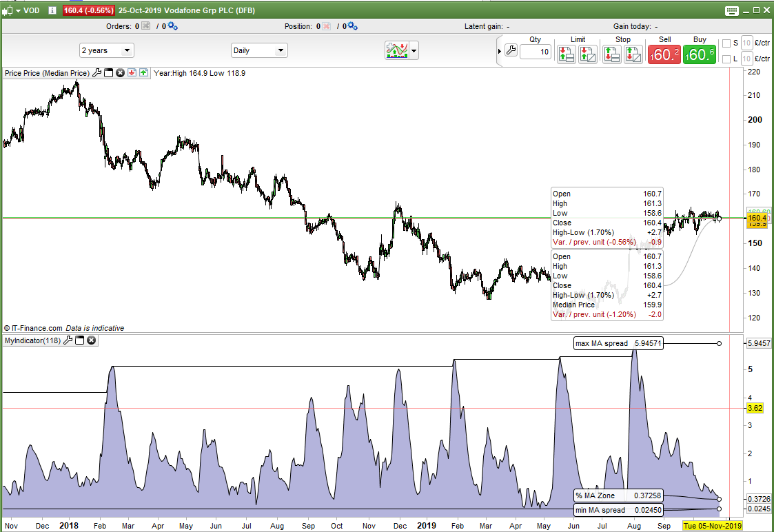This screenshot has height=532, width=774.
Task: Click the add indicator chart icon
Action: pos(397,50)
